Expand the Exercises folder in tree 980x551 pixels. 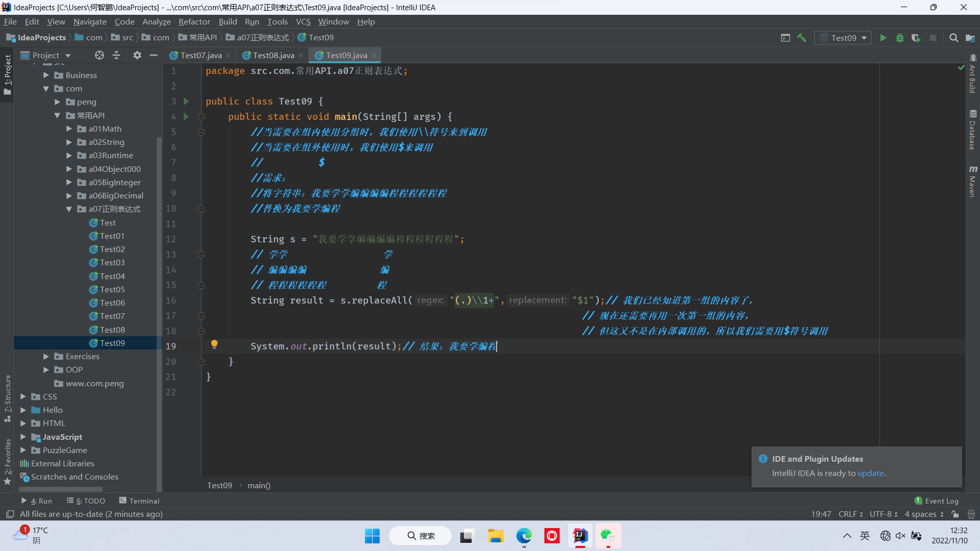point(46,357)
